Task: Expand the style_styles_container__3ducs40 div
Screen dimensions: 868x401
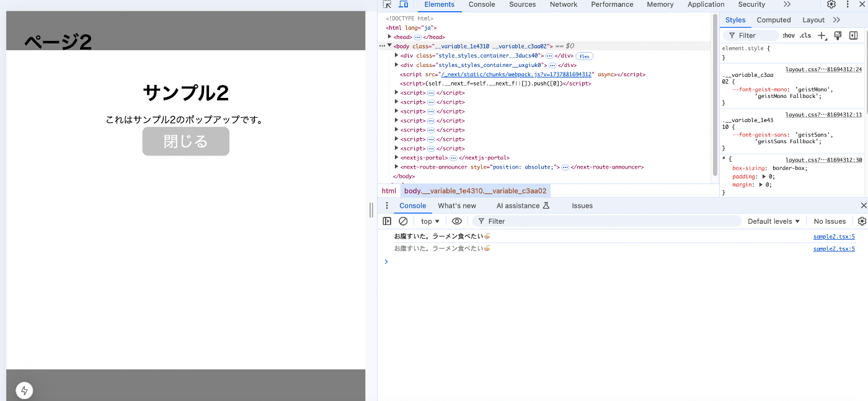Action: pos(397,56)
